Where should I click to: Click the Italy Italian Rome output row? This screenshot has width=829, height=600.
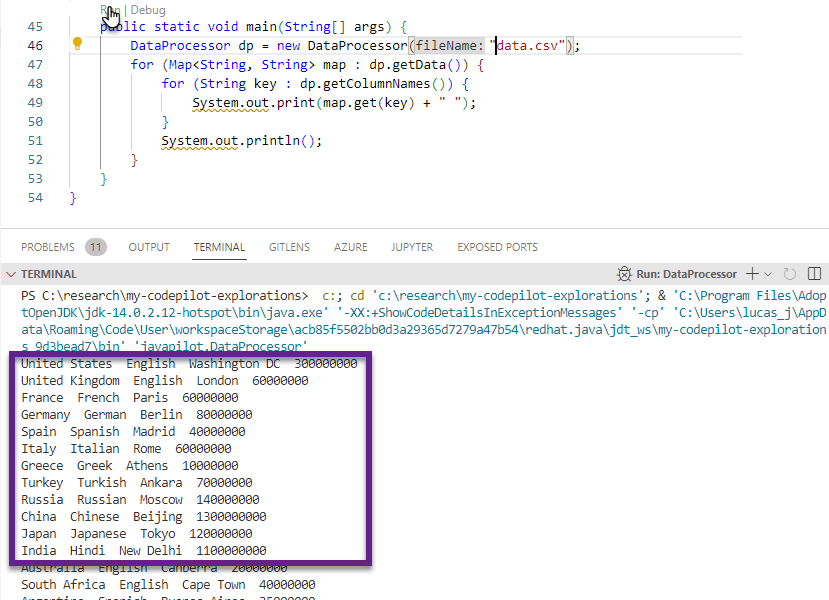coord(126,448)
